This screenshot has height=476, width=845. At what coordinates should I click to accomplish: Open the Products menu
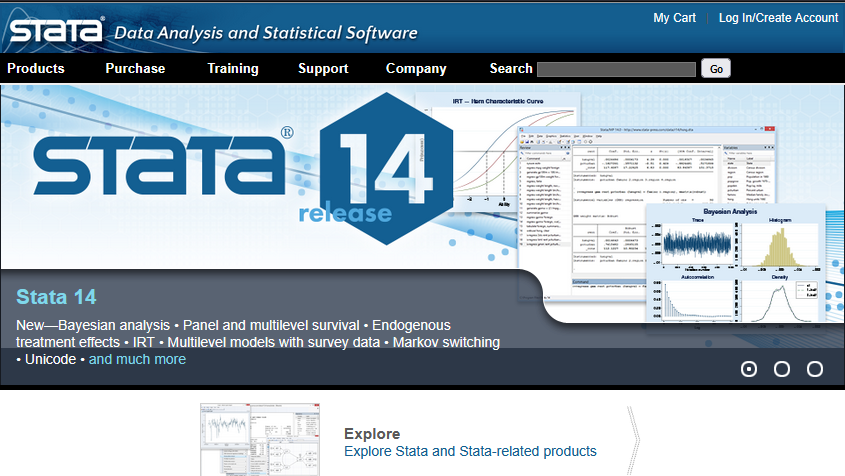point(36,68)
